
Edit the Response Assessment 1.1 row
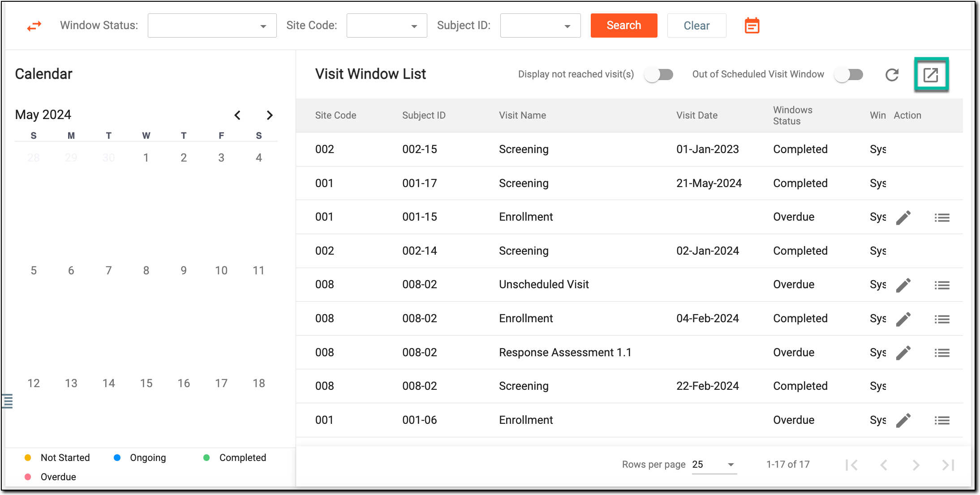click(903, 353)
